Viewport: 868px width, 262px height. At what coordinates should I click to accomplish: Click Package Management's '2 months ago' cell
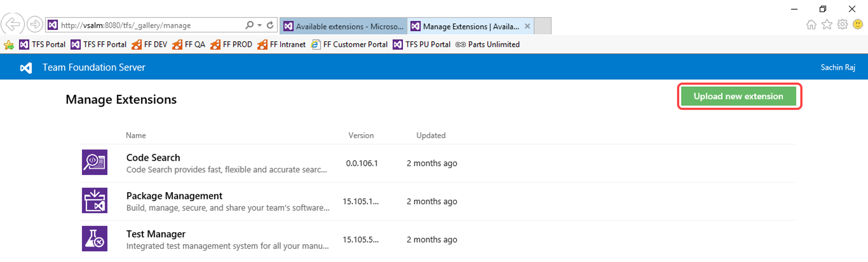(432, 202)
